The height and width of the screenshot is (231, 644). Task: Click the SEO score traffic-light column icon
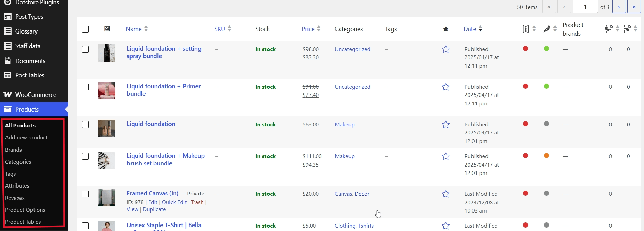(526, 29)
